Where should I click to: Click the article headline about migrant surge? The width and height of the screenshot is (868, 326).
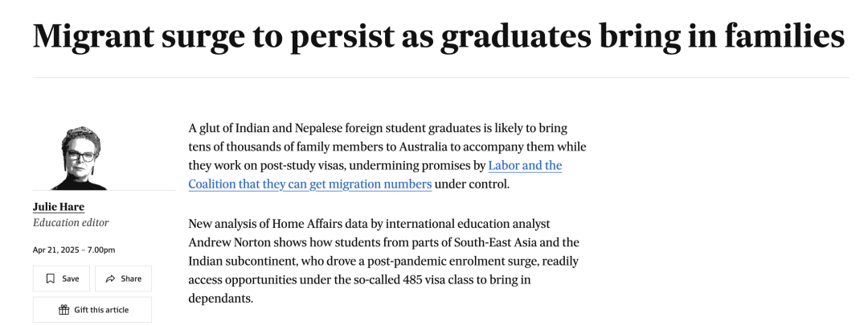[439, 35]
